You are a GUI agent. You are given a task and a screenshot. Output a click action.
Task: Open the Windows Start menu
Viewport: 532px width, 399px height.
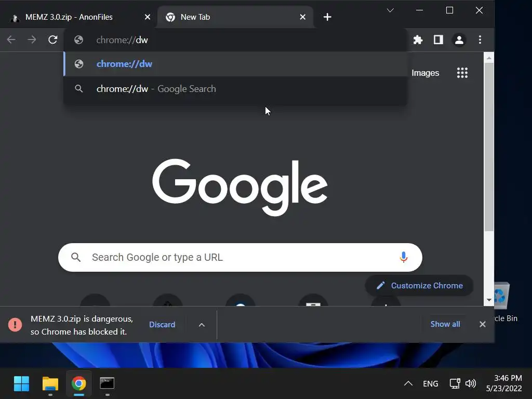tap(21, 384)
